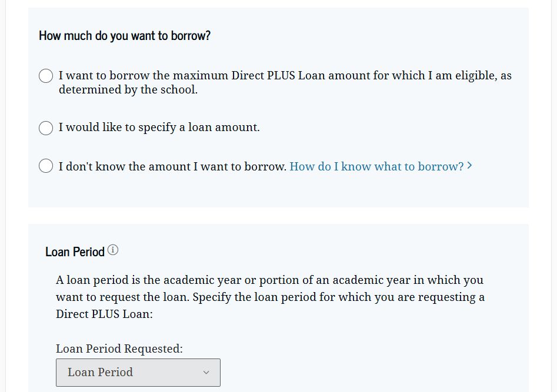Click the "Loan Period Requested:" field label
Screen dimensions: 557x392
[x=119, y=349]
